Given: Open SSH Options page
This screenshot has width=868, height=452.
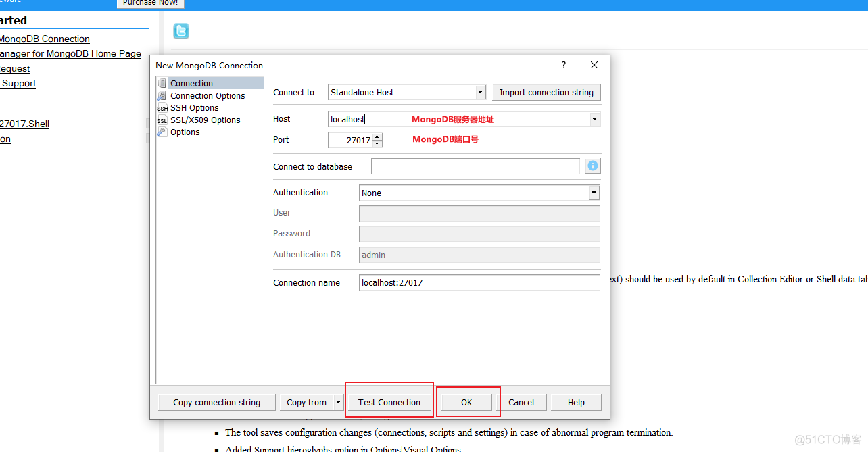Looking at the screenshot, I should 195,107.
